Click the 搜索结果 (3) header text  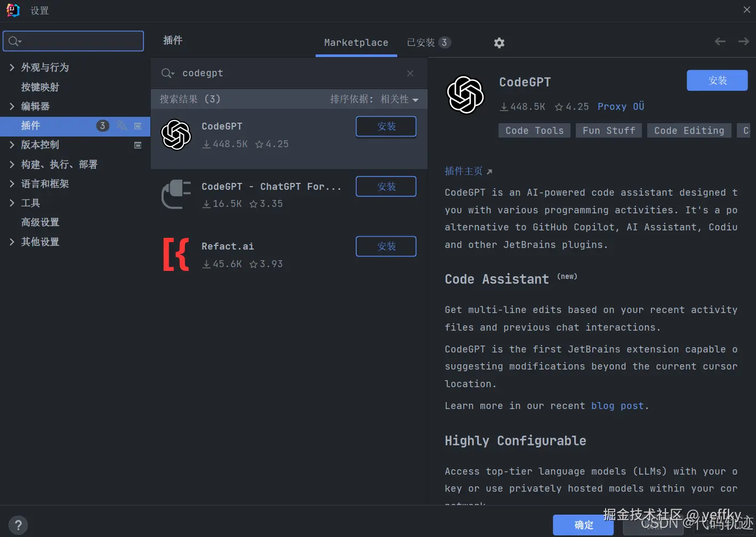(x=190, y=99)
